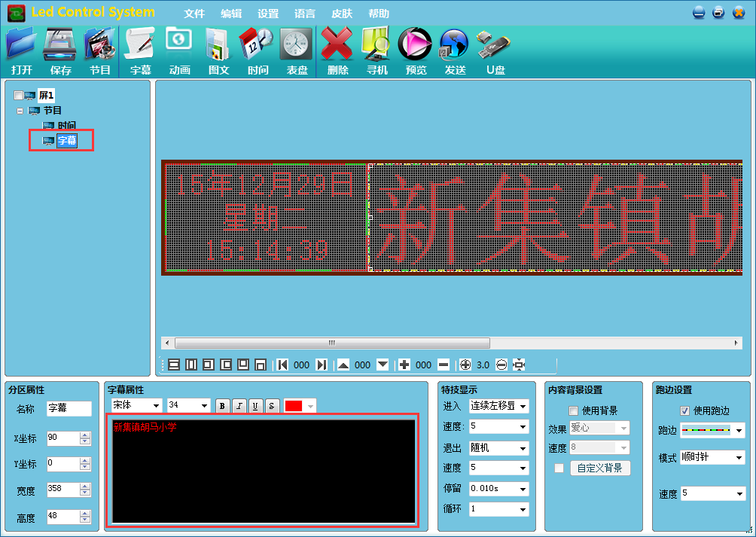Click the 发送 (send) globe icon

[455, 50]
